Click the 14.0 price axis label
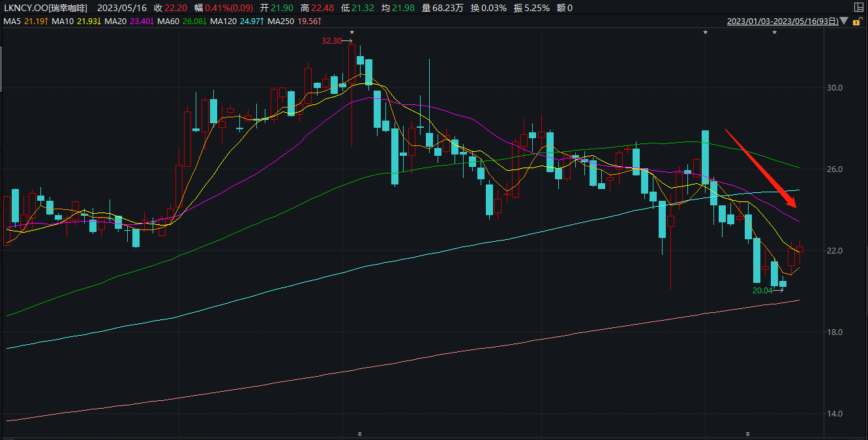 tap(835, 414)
